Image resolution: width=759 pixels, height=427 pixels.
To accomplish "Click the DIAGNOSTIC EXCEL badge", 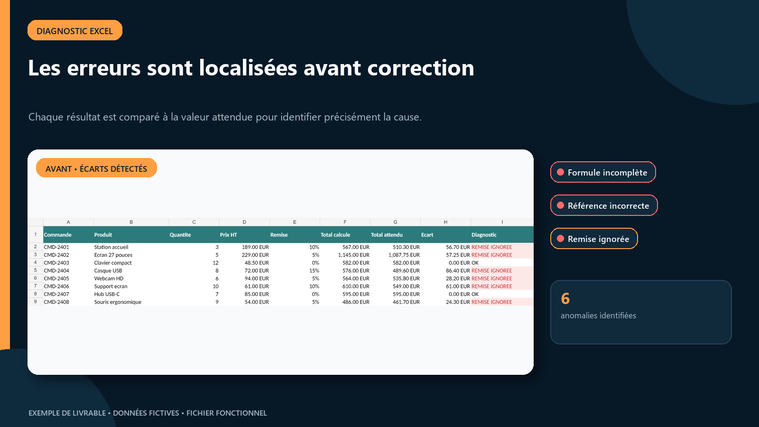I will 75,30.
